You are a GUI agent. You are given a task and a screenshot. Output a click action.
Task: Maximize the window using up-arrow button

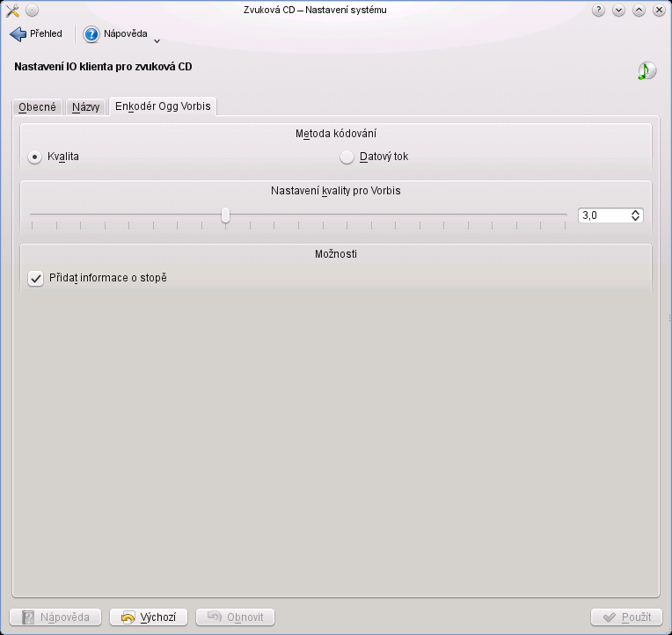click(x=639, y=10)
